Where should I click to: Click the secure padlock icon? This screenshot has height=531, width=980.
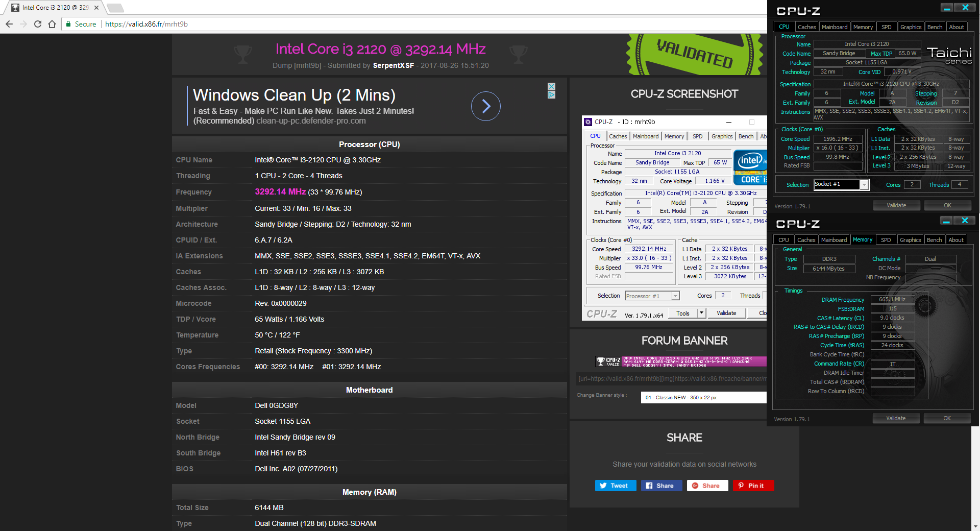68,24
